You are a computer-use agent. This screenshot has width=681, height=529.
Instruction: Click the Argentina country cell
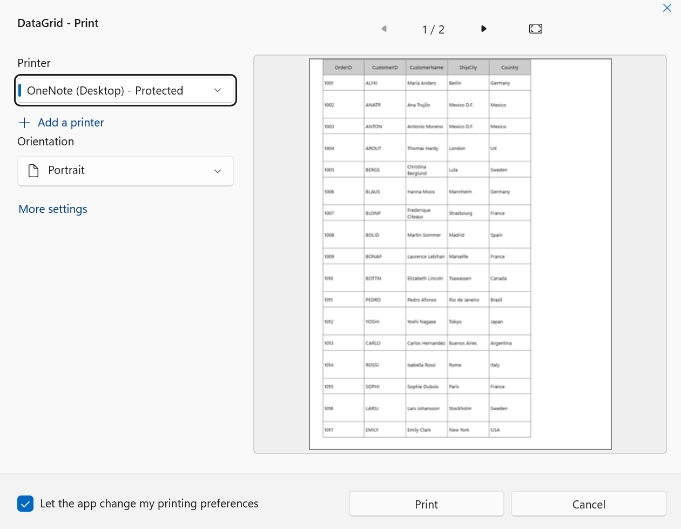pyautogui.click(x=509, y=343)
